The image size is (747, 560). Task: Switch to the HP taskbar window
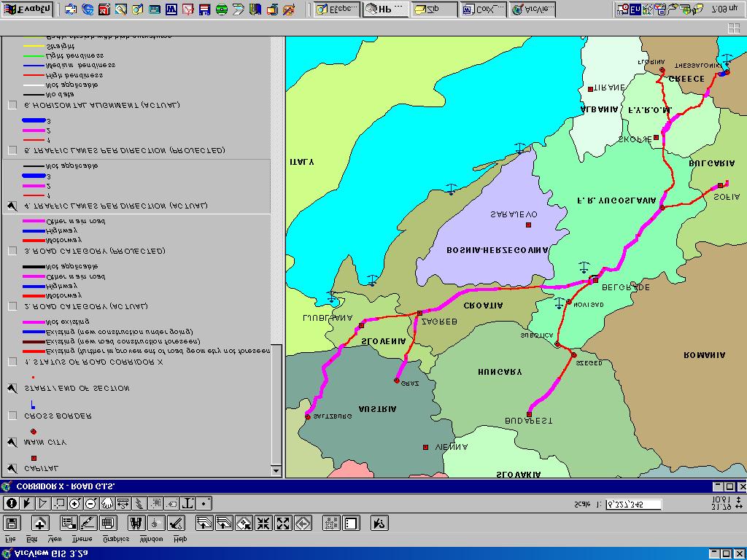(x=385, y=9)
